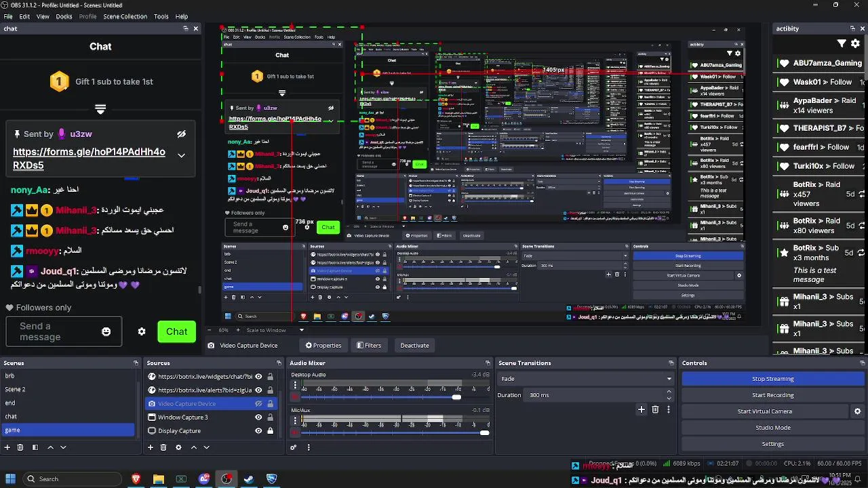Open the File menu
868x488 pixels.
pyautogui.click(x=8, y=16)
